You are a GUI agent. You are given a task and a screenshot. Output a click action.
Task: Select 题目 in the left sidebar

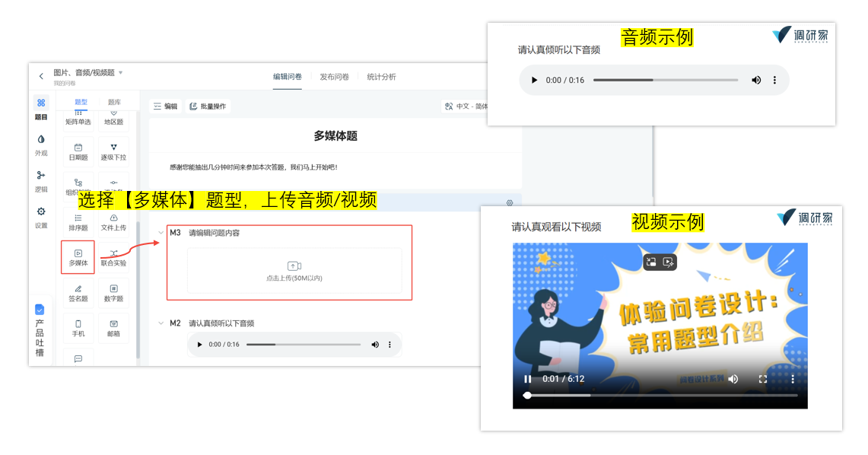coord(41,109)
